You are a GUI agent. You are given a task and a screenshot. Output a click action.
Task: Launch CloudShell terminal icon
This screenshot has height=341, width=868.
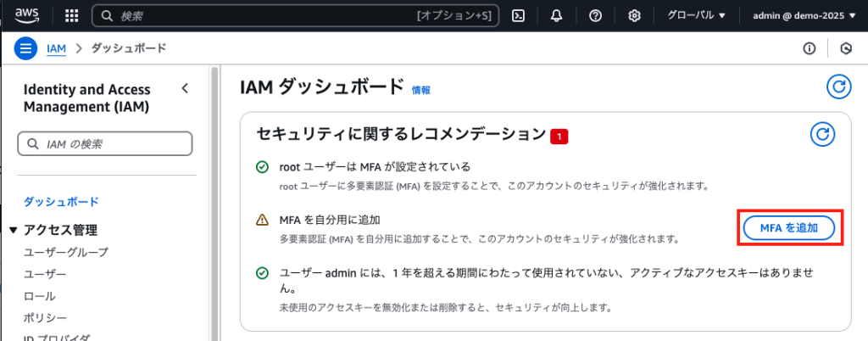(x=518, y=15)
